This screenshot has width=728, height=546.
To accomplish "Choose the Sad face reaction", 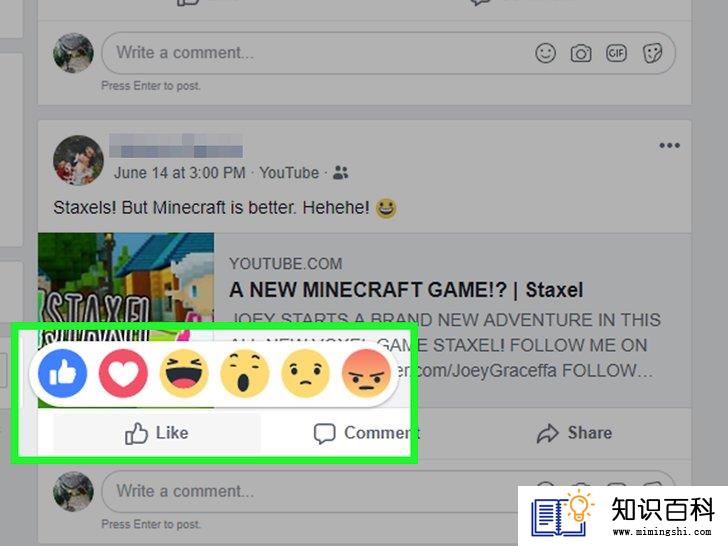I will coord(305,373).
